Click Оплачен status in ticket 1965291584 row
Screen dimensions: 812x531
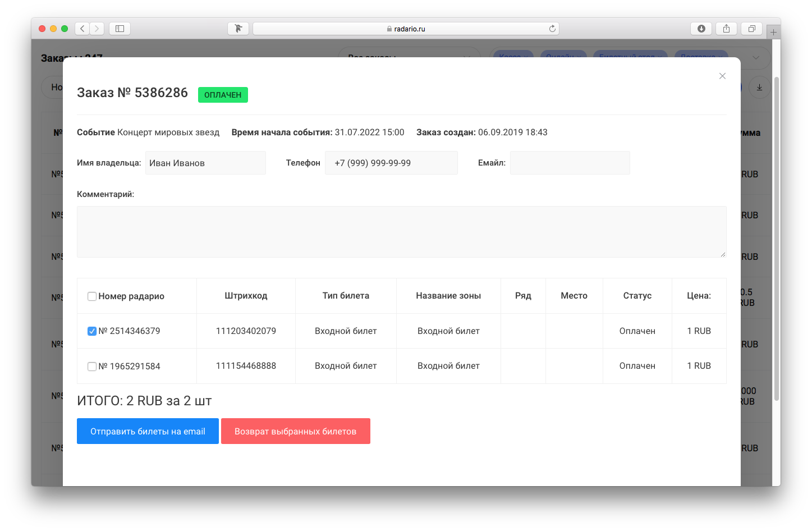click(x=637, y=366)
